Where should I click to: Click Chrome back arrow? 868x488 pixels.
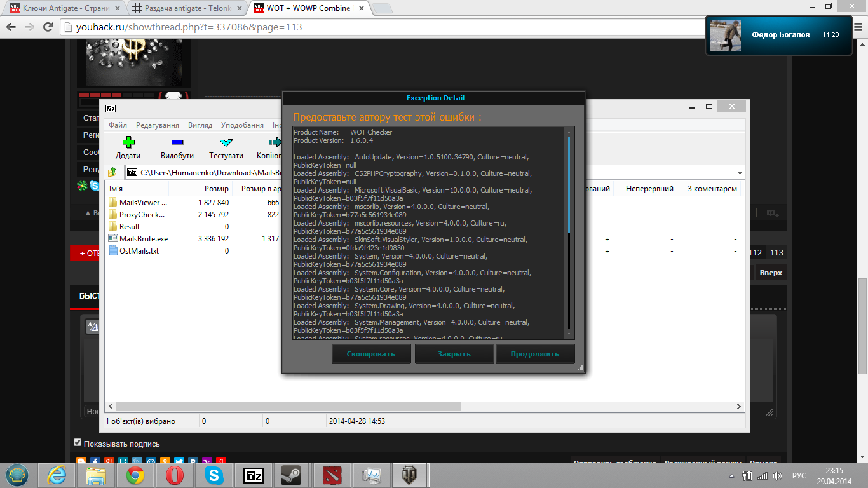(x=11, y=27)
